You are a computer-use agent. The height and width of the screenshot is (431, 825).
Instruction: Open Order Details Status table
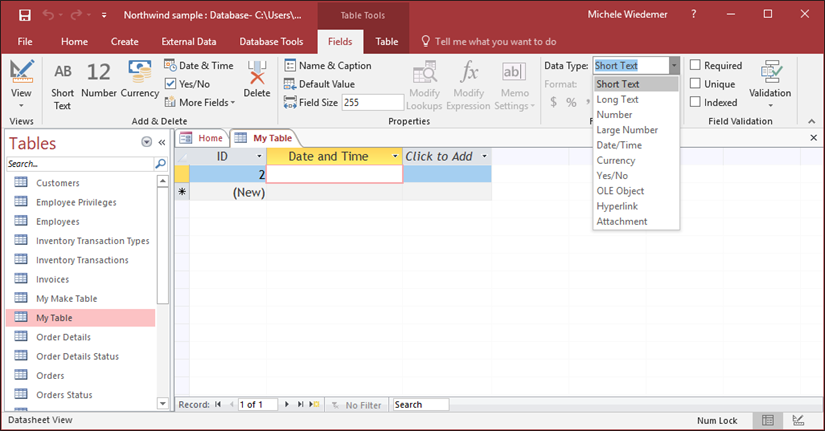click(77, 356)
